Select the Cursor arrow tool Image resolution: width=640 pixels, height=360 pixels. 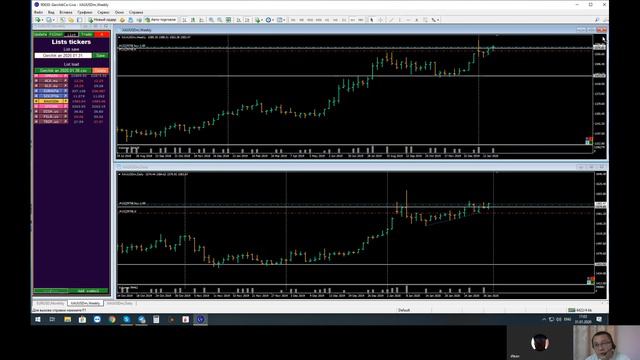tap(371, 20)
